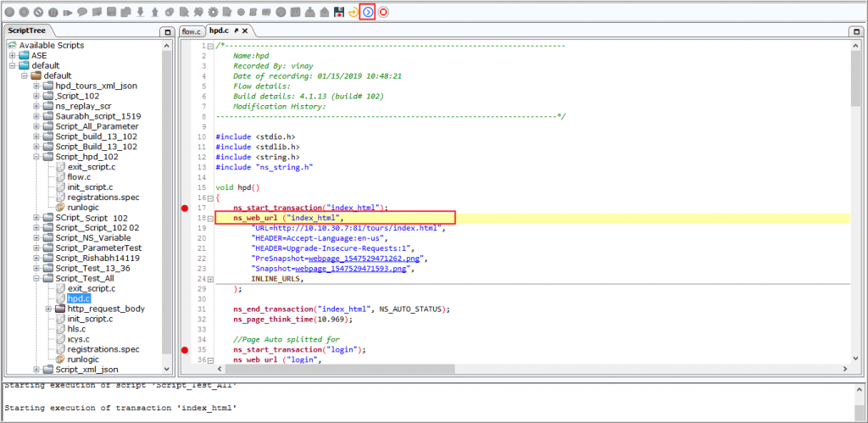Click the gray bell-shaped toolbar icon

(310, 12)
